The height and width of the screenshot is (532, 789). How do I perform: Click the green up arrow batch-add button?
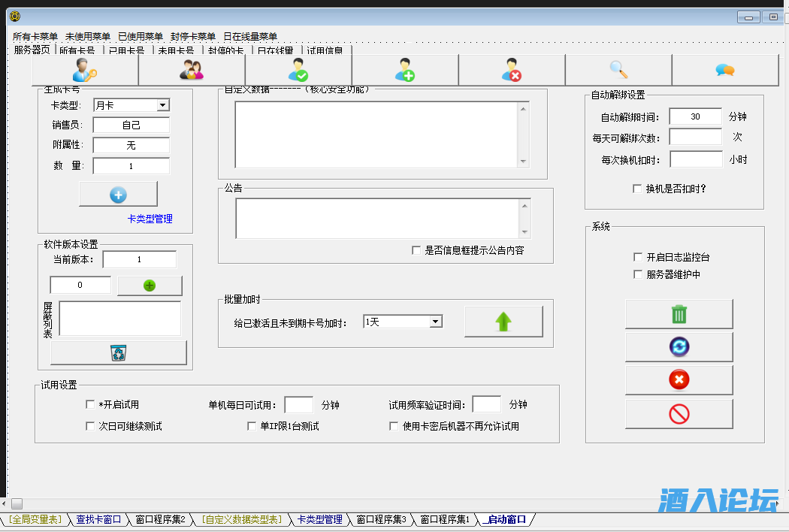coord(503,322)
